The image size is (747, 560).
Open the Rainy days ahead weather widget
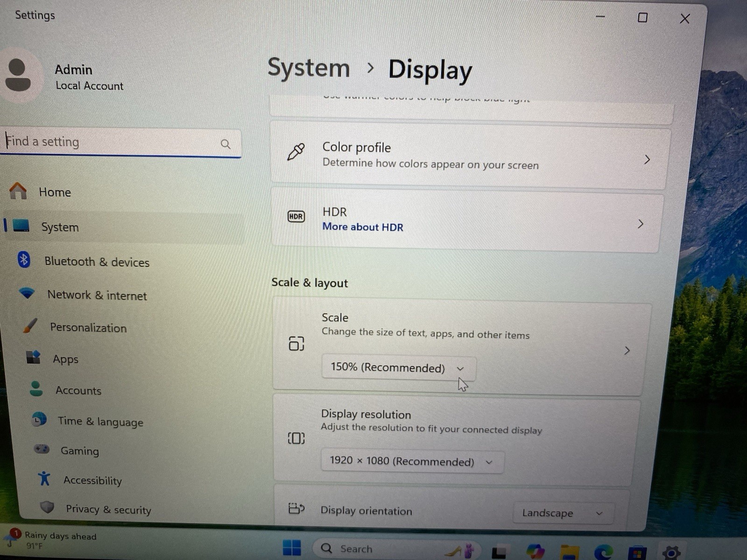[51, 540]
